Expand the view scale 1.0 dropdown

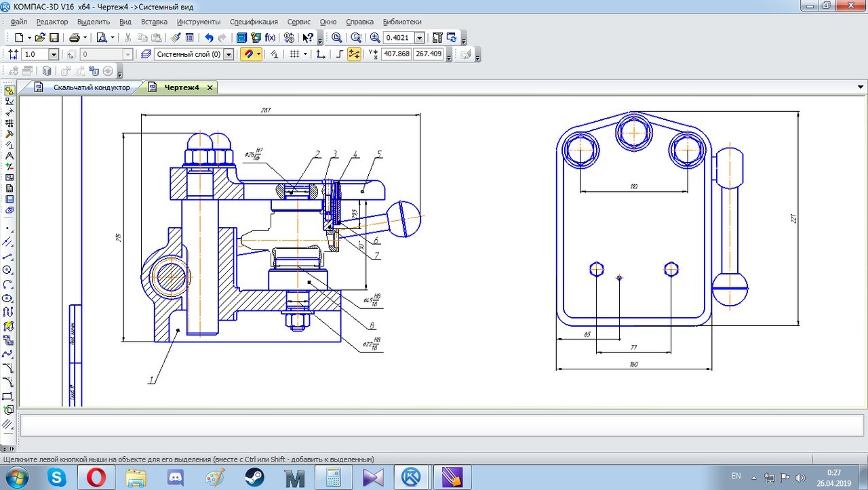[x=54, y=54]
